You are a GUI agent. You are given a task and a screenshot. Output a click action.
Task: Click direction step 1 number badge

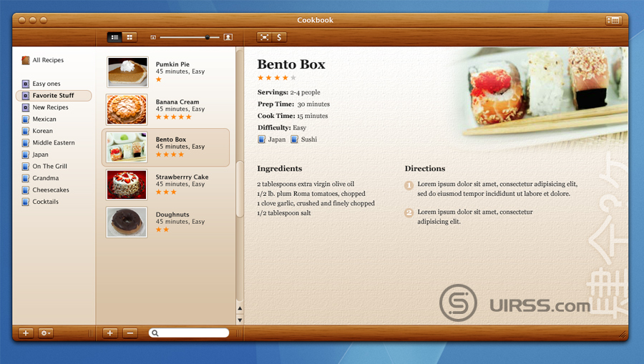pyautogui.click(x=409, y=185)
